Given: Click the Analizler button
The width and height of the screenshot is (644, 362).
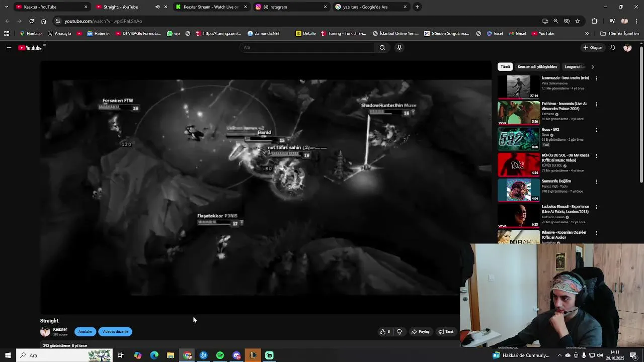Looking at the screenshot, I should (85, 332).
